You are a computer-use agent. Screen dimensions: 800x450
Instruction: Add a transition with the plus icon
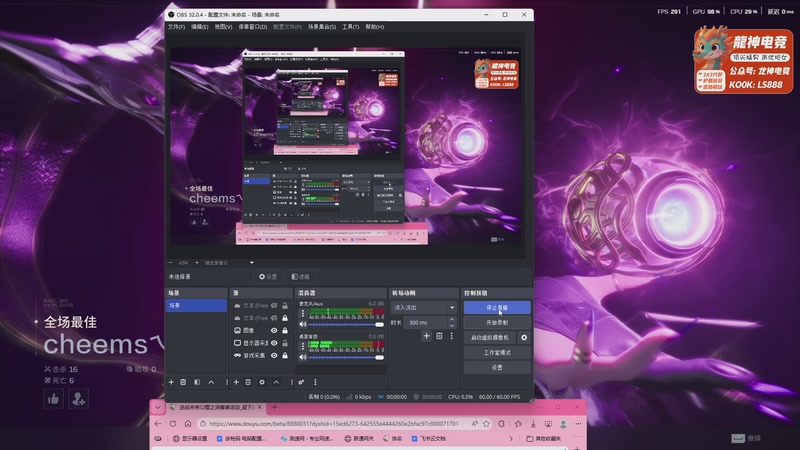[427, 336]
